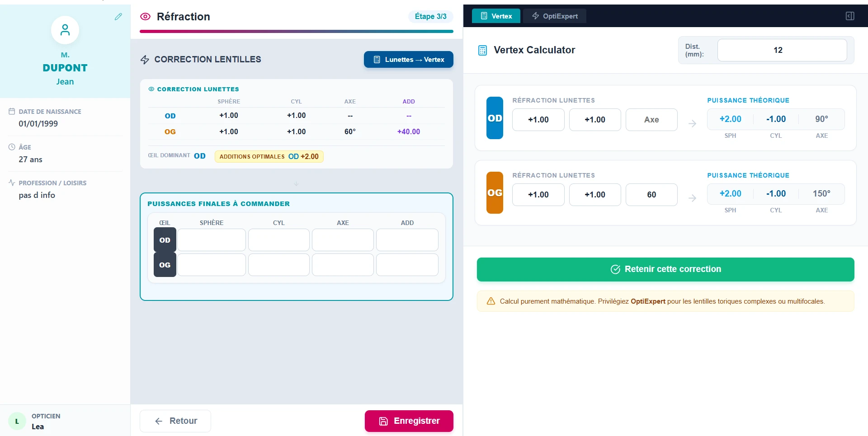Click the OG axe value 60° in lunettes table
This screenshot has width=868, height=436.
(x=350, y=131)
